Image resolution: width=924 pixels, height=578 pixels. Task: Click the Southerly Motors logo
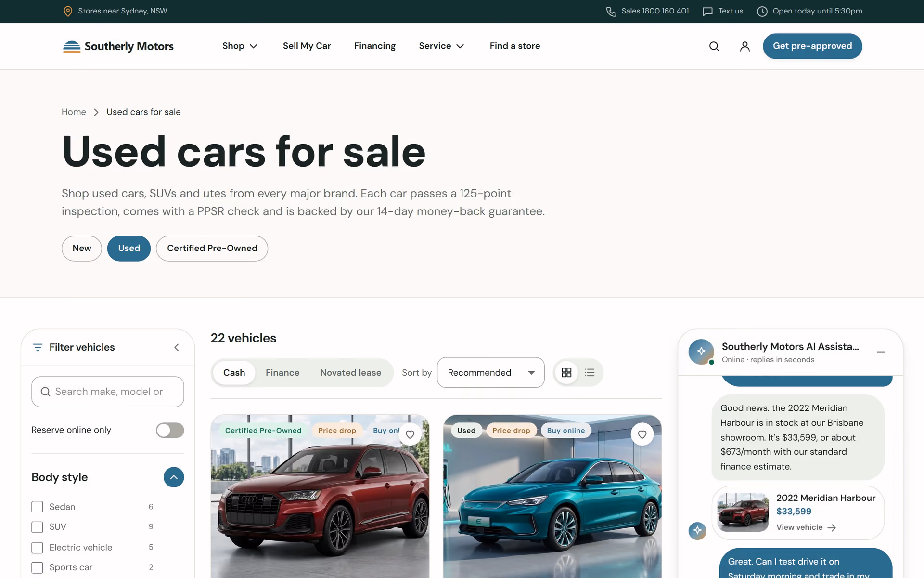click(x=118, y=46)
